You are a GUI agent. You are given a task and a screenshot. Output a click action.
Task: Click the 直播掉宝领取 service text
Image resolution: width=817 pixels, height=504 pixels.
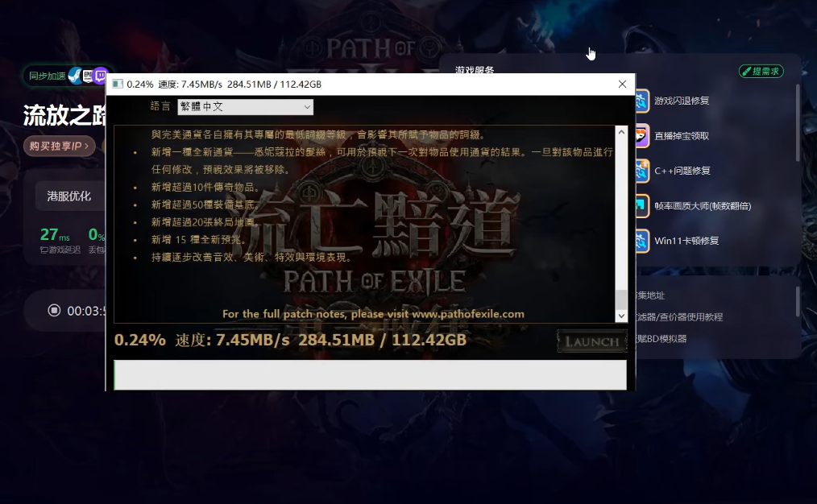pos(682,136)
